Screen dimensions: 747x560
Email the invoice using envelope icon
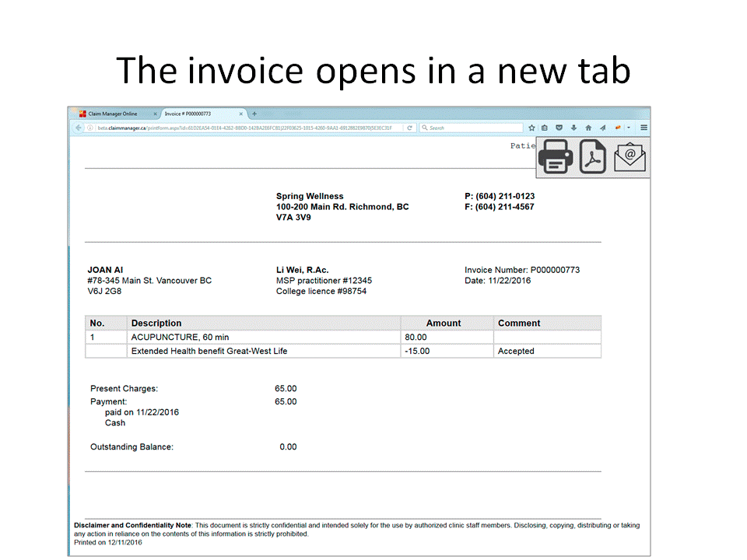tap(630, 158)
